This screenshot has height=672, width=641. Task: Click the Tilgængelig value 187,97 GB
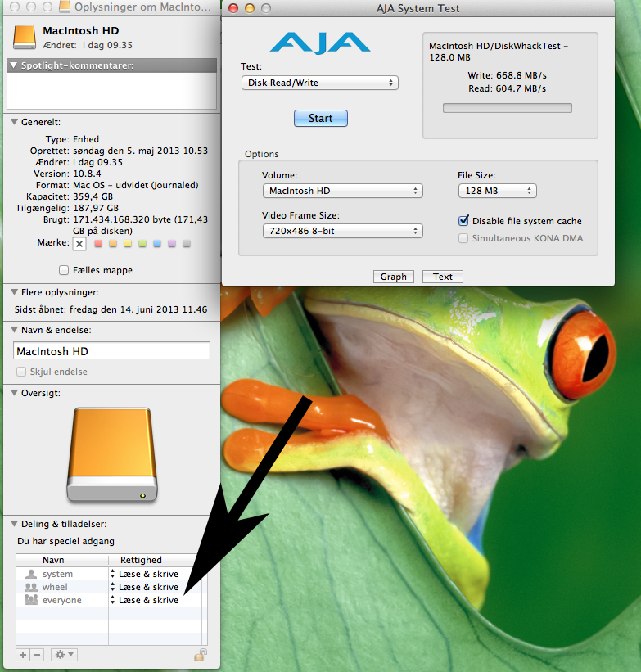96,208
